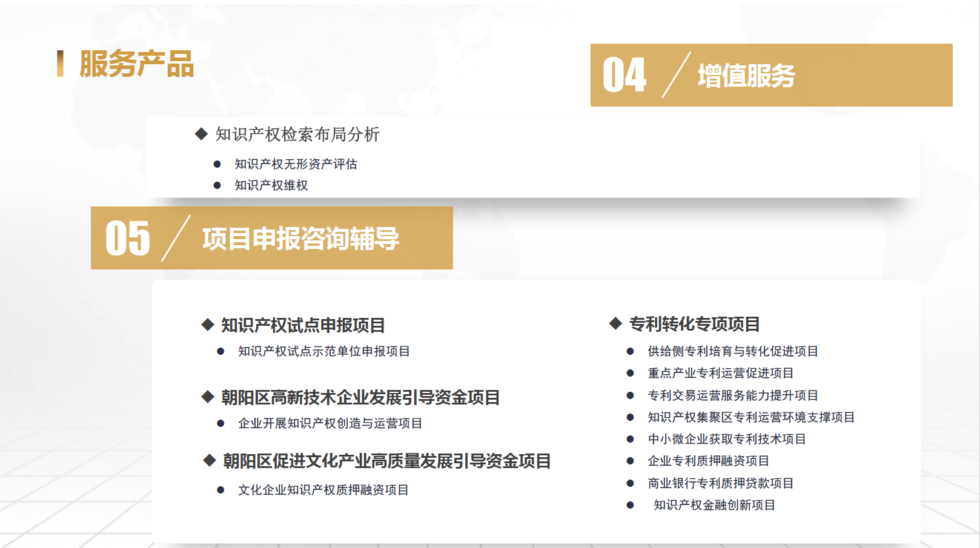Click the text 知识产权集聚区专利运营环境支撑项目
Screen dimensions: 980x548
(x=751, y=417)
